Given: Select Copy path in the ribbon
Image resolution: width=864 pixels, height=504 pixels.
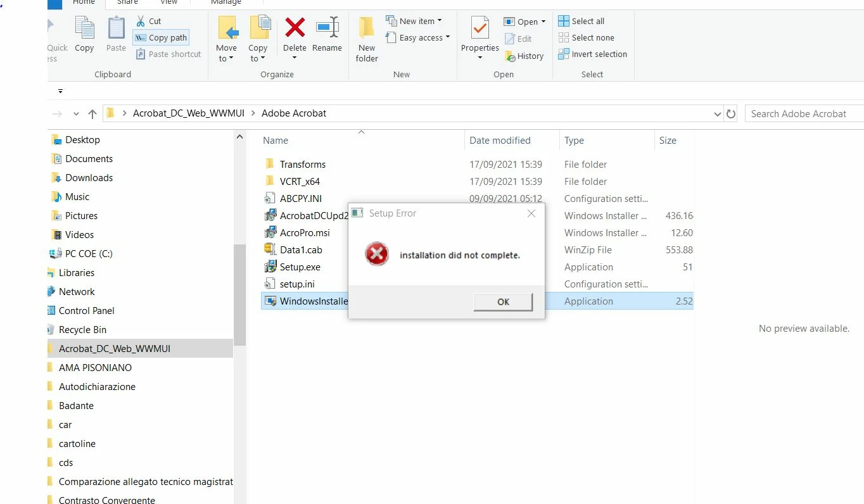Looking at the screenshot, I should (x=161, y=37).
